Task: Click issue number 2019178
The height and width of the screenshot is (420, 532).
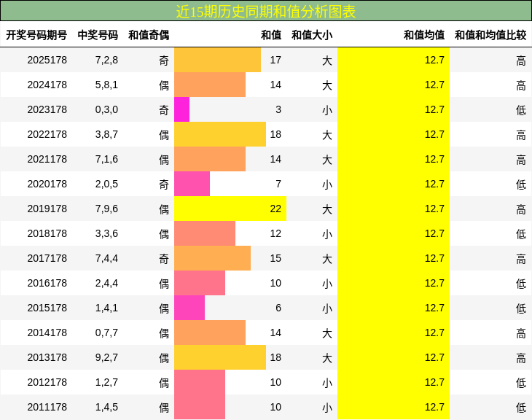Action: 47,209
